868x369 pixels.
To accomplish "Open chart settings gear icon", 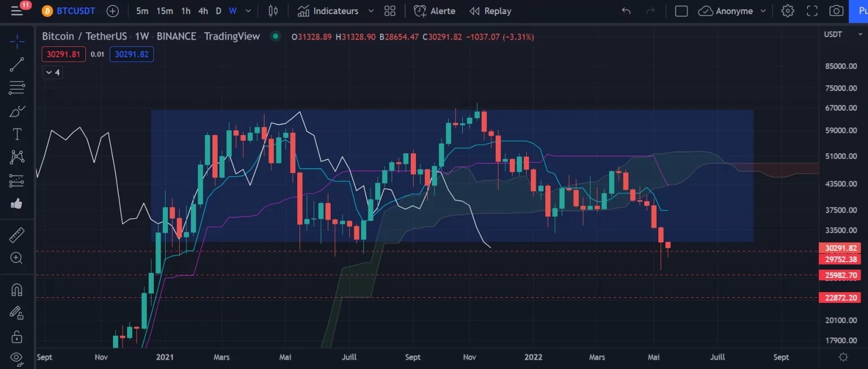I will (x=788, y=11).
